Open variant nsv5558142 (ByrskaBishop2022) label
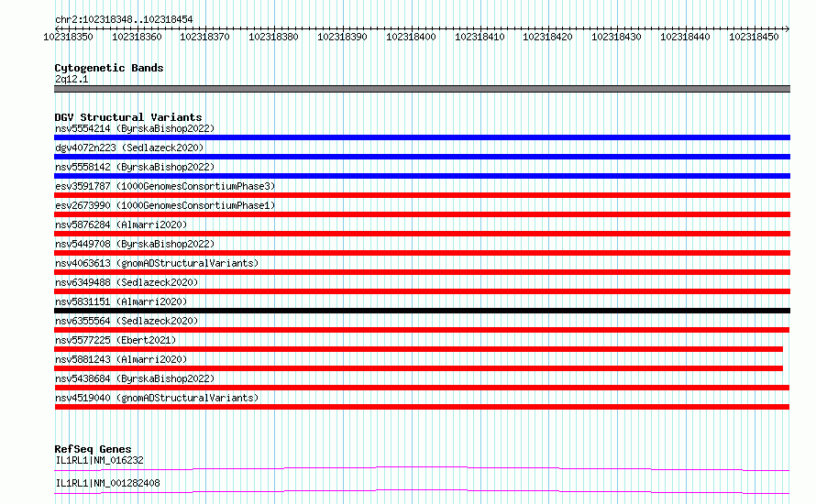The height and width of the screenshot is (504, 816). pos(134,167)
